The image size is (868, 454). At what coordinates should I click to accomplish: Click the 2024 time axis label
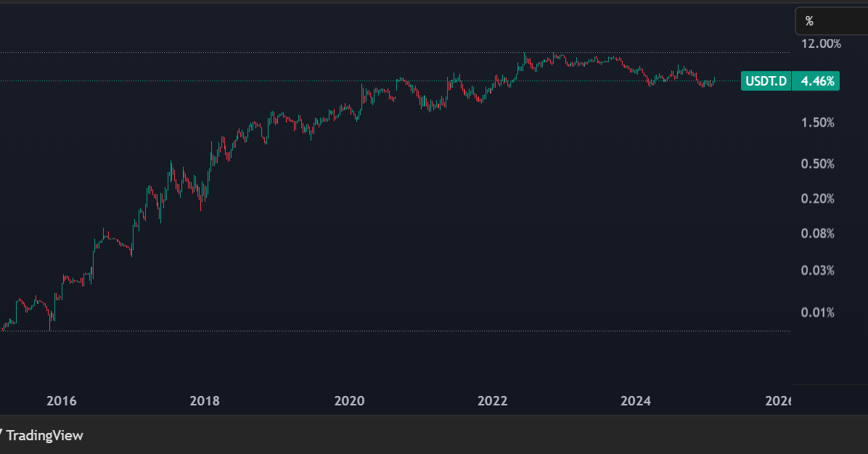[636, 401]
